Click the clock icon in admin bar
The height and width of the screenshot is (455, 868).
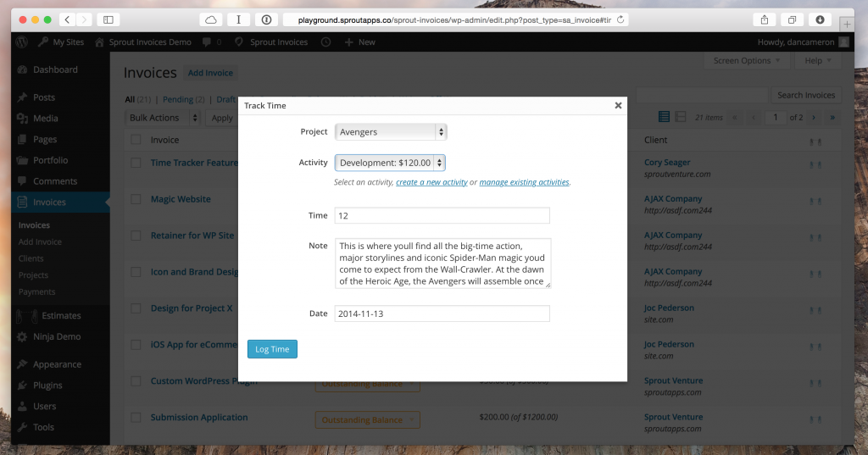326,42
